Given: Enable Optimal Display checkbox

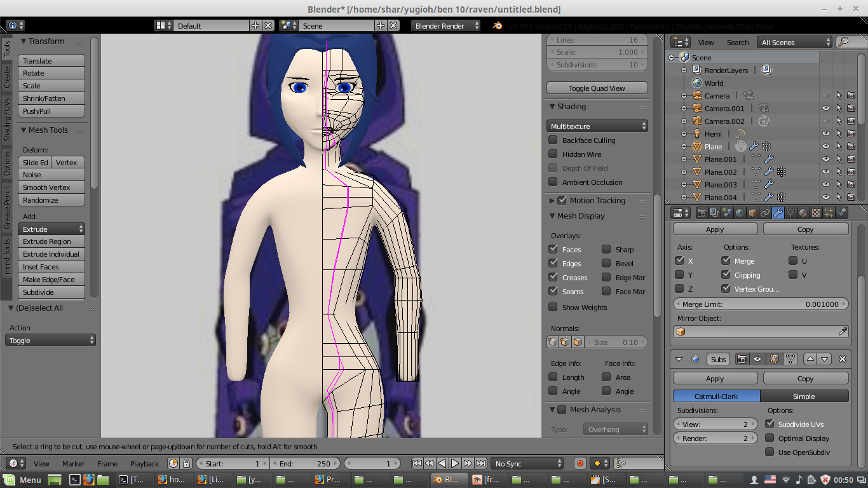Looking at the screenshot, I should (770, 438).
